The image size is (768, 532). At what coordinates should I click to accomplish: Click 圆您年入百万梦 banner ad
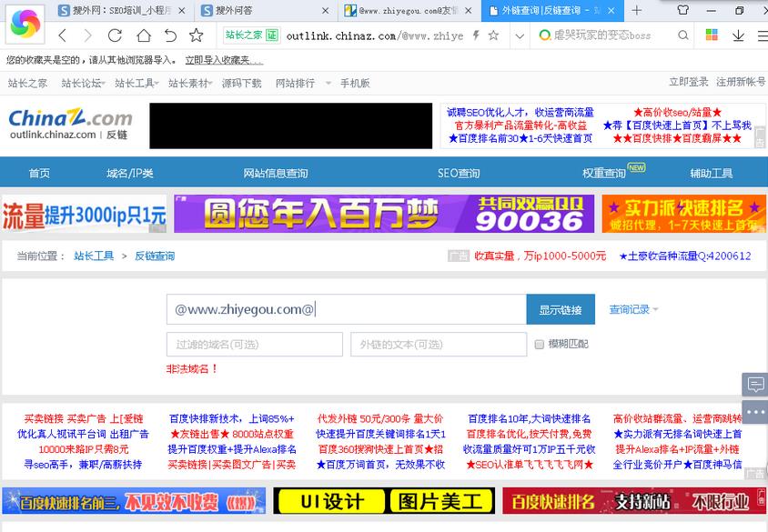coord(384,214)
